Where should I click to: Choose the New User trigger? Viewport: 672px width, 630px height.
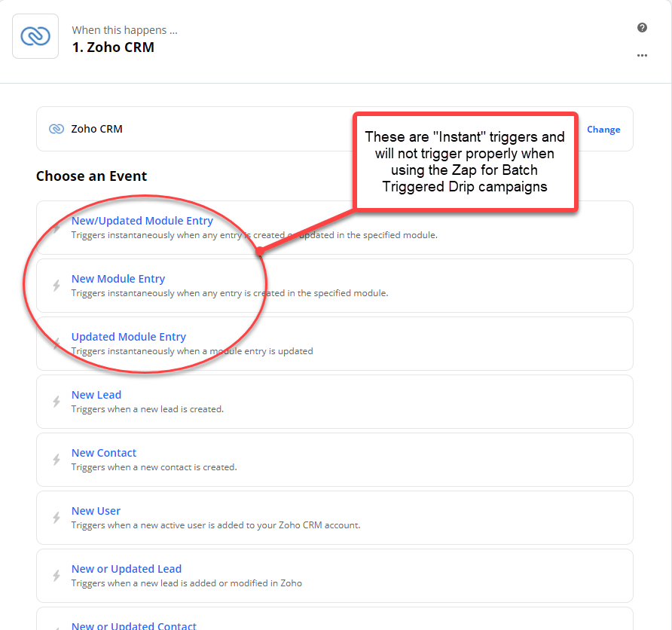334,518
